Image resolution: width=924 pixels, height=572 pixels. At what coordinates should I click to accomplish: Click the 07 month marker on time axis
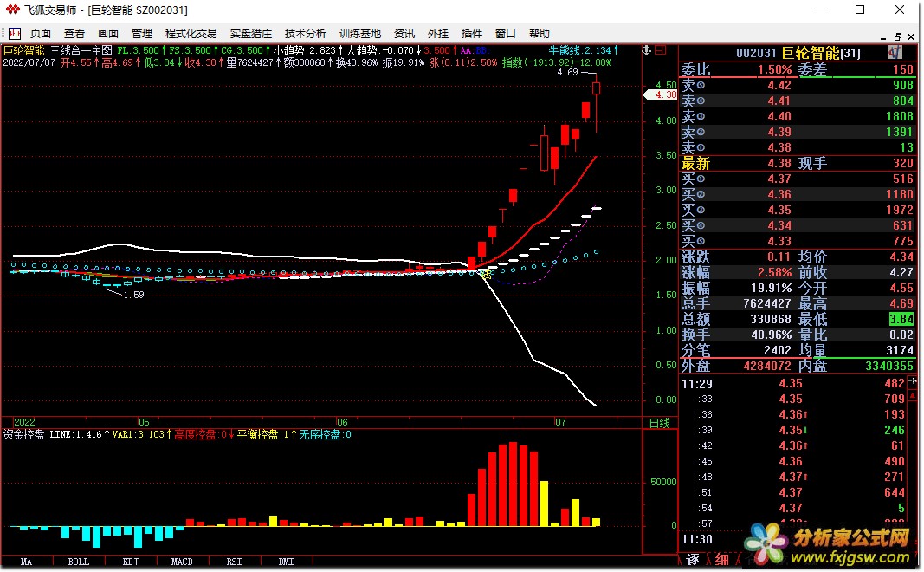[559, 422]
